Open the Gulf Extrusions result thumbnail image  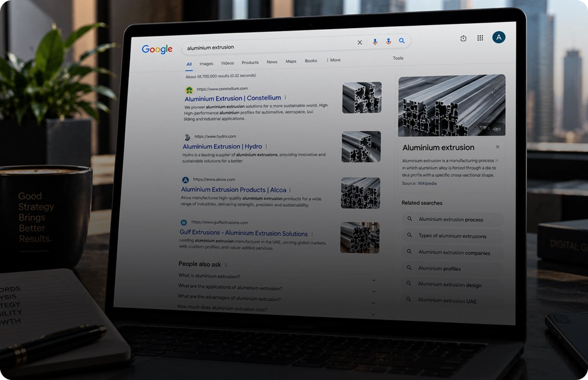coord(360,237)
